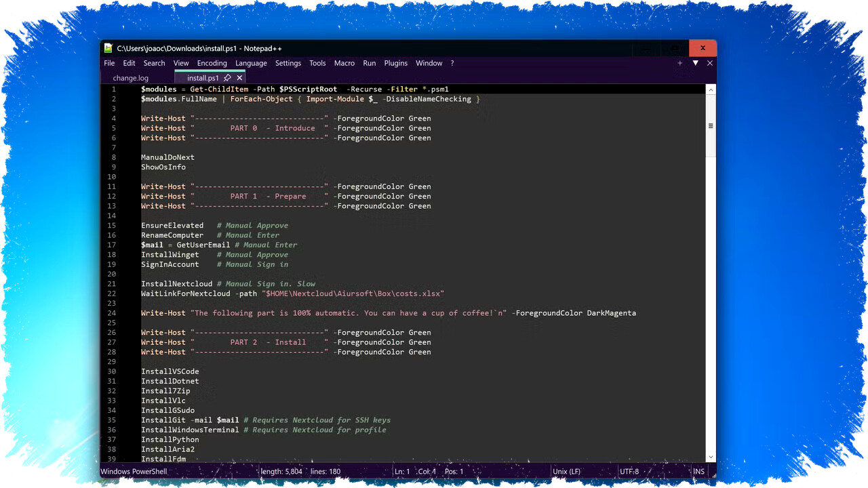The height and width of the screenshot is (488, 868).
Task: Click the plus icon to add new document
Action: click(679, 63)
